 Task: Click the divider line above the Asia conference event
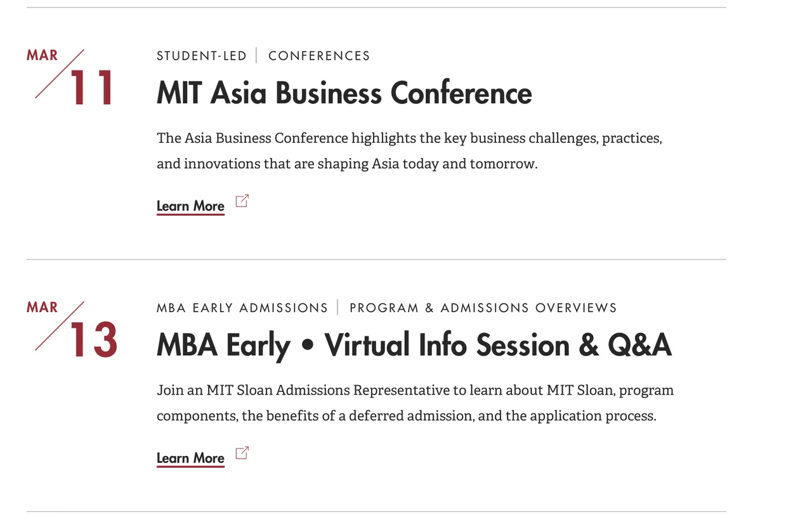point(376,8)
